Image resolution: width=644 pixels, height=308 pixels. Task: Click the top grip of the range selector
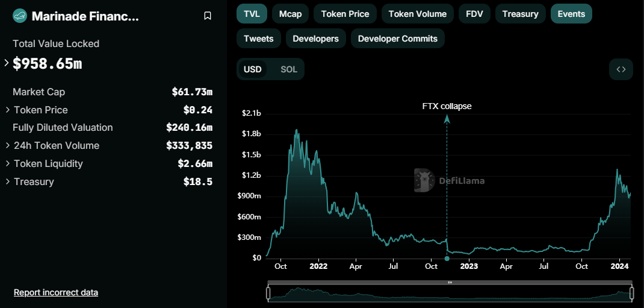click(450, 283)
